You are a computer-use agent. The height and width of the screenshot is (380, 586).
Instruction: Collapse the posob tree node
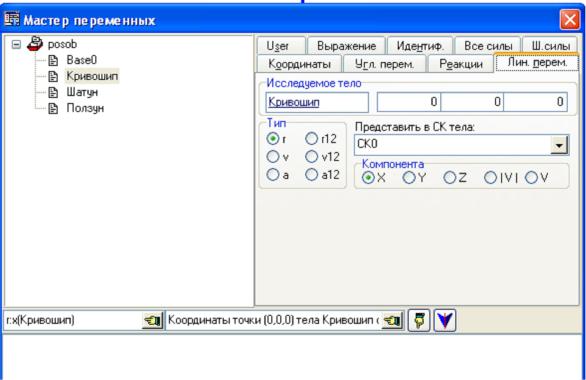pos(16,44)
